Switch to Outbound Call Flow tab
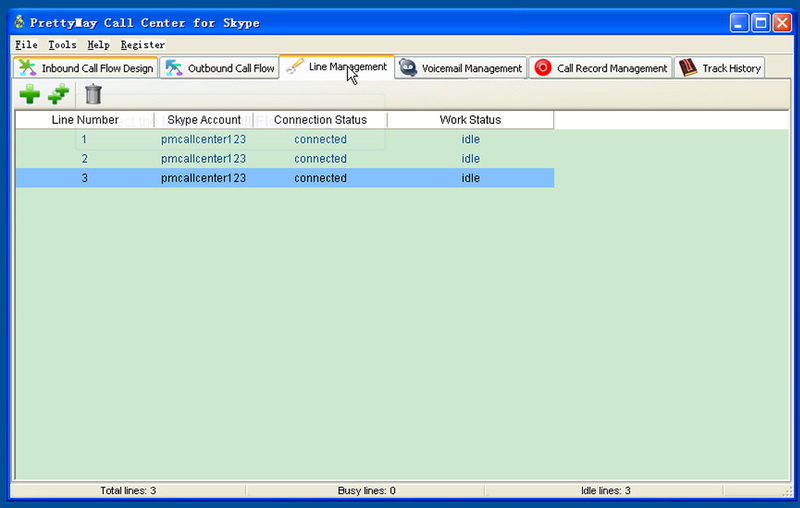This screenshot has height=508, width=800. (x=220, y=68)
